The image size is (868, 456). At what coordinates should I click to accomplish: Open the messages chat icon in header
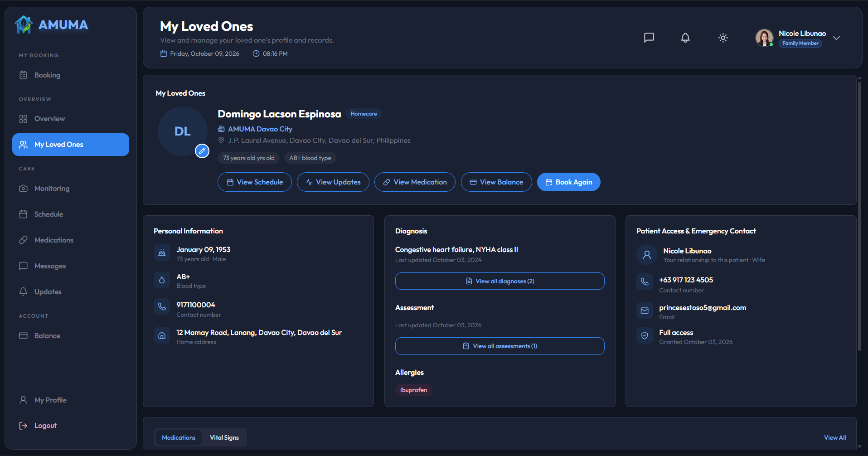(x=649, y=38)
